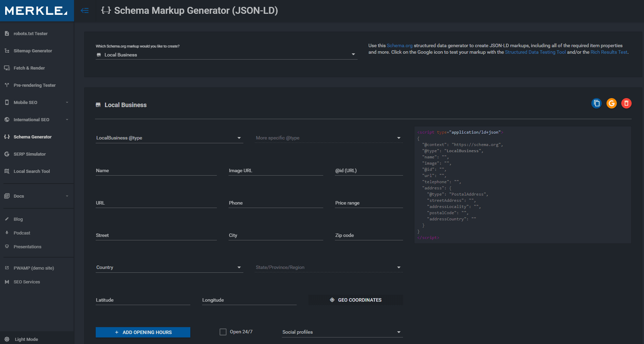
Task: Click the Blog pencil icon
Action: [7, 219]
